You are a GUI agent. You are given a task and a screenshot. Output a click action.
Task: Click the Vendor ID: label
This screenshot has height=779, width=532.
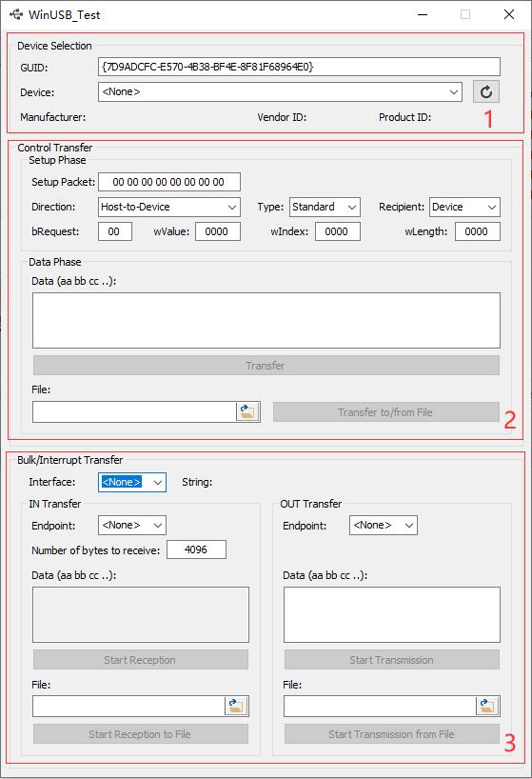282,117
